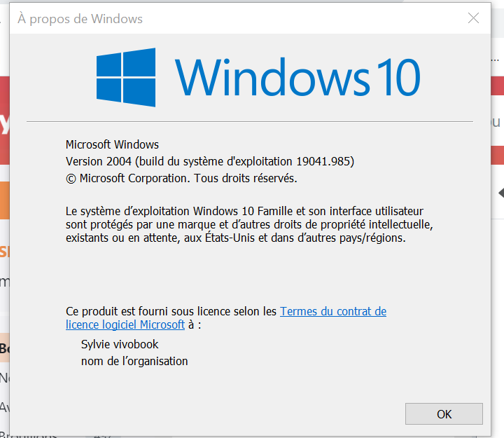Click the text 'Microsoft Windows'
Viewport: 504px width, 438px height.
[112, 144]
